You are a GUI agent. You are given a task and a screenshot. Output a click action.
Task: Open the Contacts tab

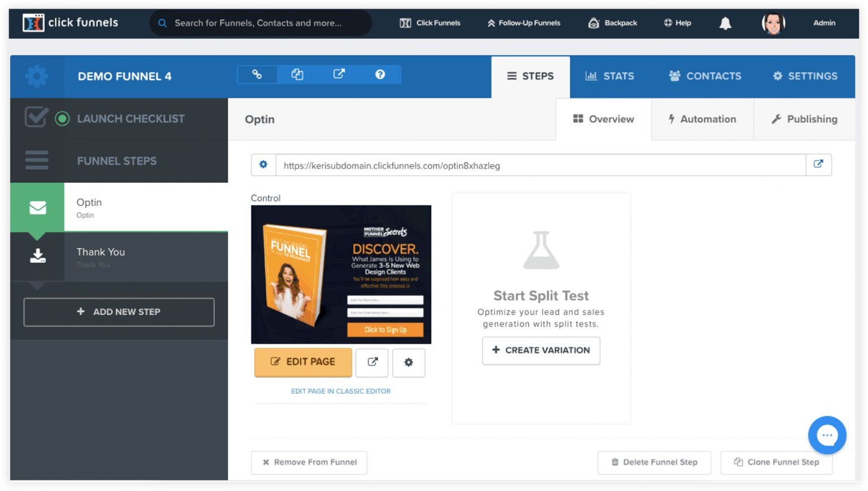coord(704,76)
